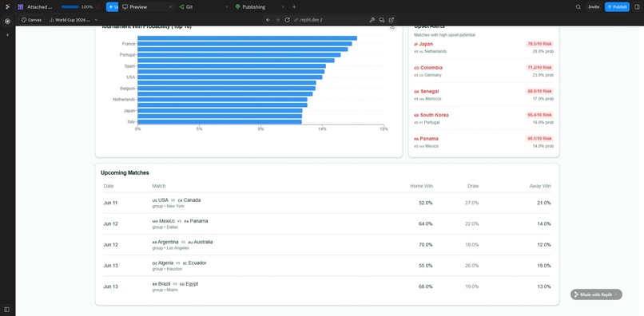Go back in the preview browser
The height and width of the screenshot is (316, 644).
(x=268, y=20)
